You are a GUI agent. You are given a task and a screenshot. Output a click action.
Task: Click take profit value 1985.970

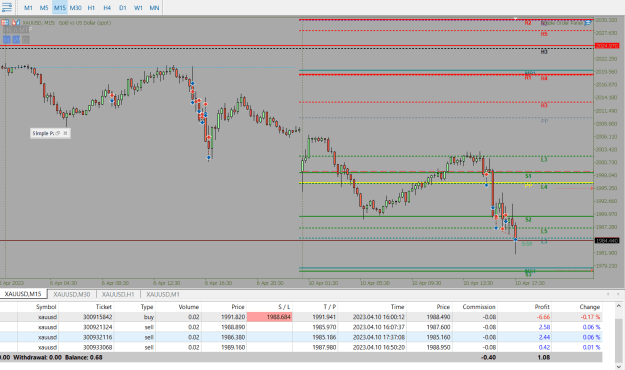coord(324,327)
